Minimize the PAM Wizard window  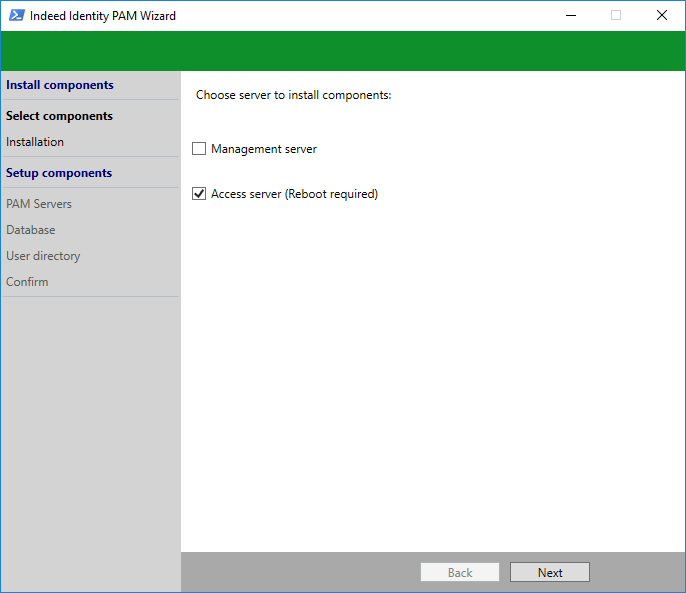[570, 15]
